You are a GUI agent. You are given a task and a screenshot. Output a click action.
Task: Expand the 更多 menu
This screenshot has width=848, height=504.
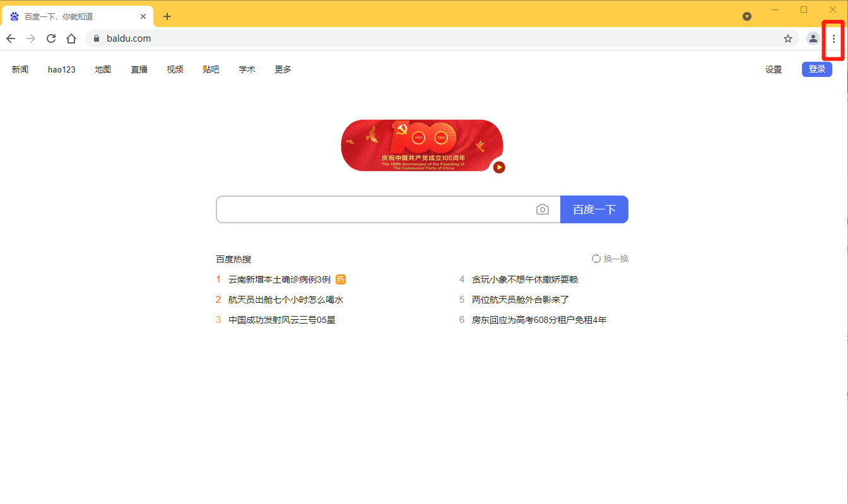pyautogui.click(x=283, y=69)
